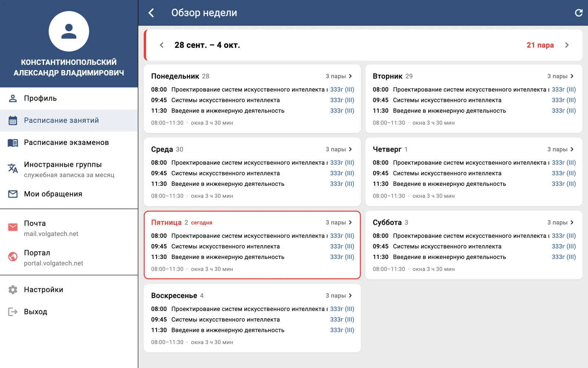This screenshot has width=588, height=368.
Task: Click the Пятница day heading
Action: point(166,223)
